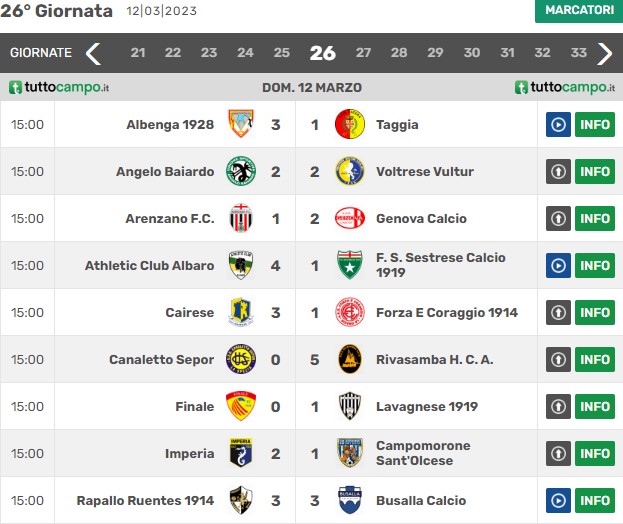
Task: Click the Taggia team crest
Action: click(x=350, y=124)
